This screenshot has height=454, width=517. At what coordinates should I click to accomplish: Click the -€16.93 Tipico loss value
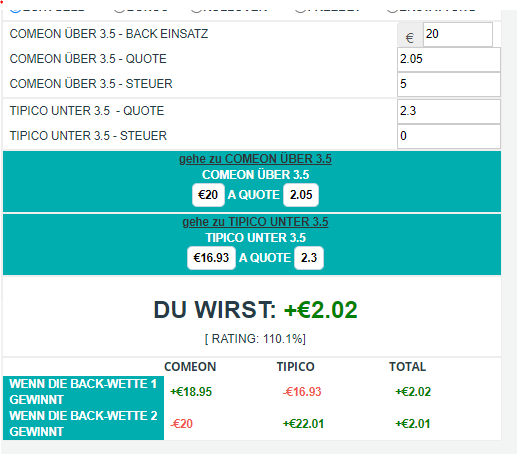302,392
